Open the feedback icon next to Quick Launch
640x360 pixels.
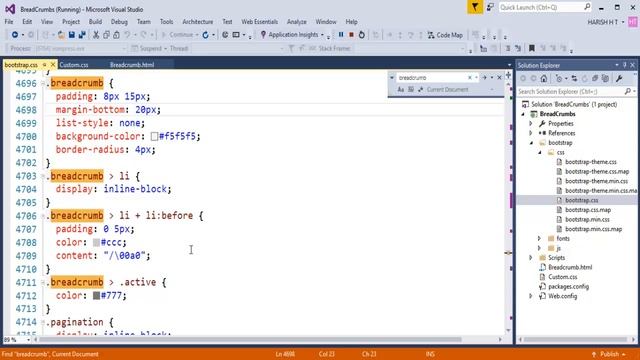point(490,7)
